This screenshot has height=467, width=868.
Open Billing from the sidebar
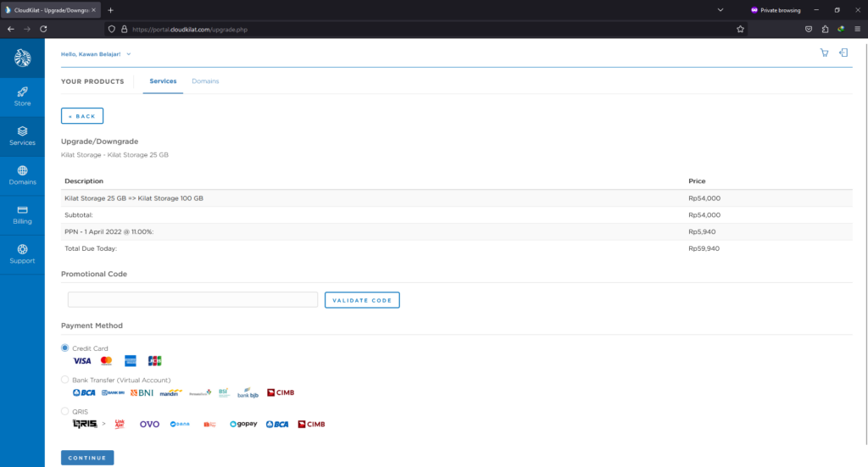[x=22, y=214]
